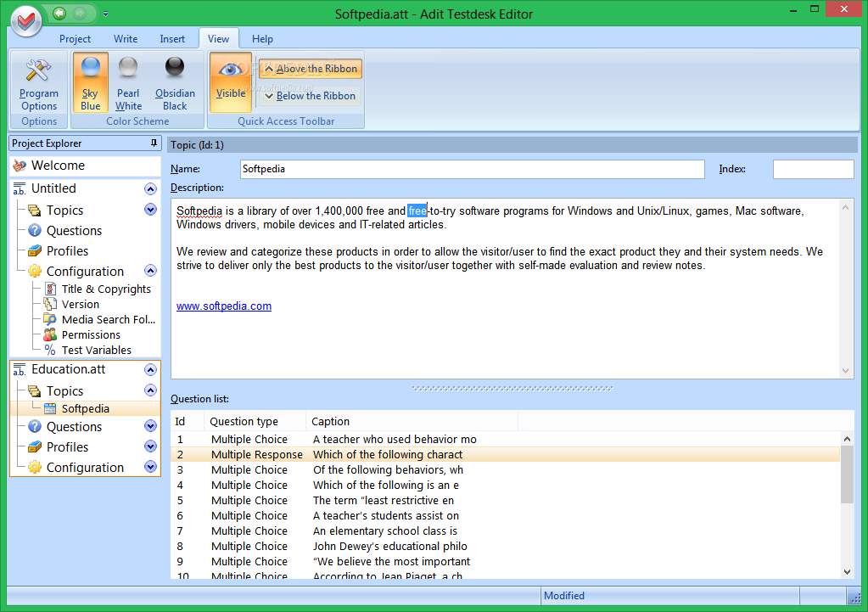Screen dimensions: 868x612
Task: Expand Questions under Education.att
Action: [150, 425]
